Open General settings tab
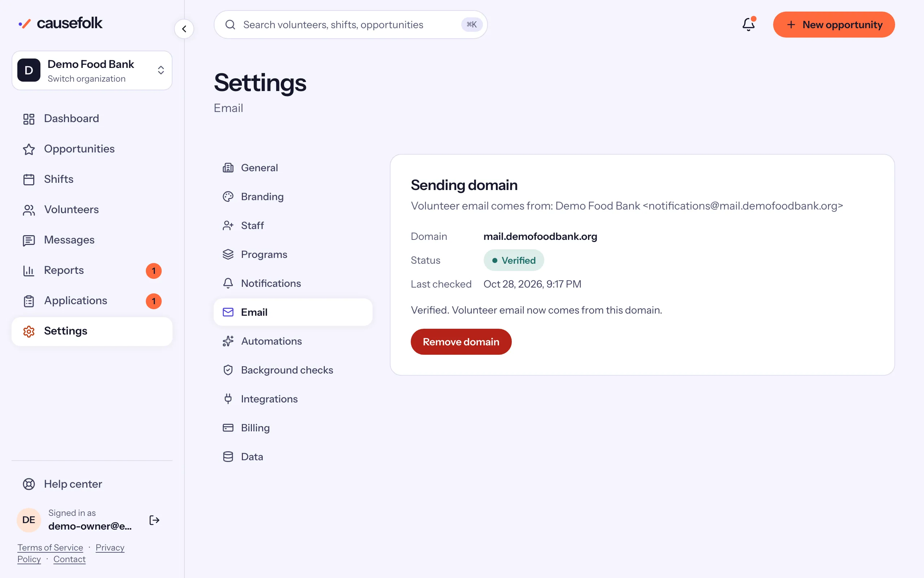 (293, 168)
